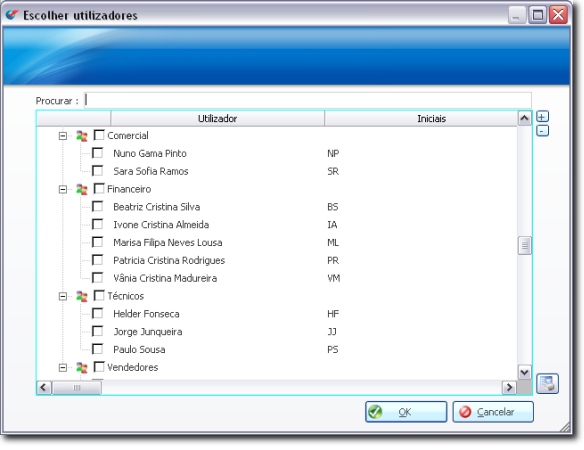Click the icon button below the vertical scrollbar

(547, 383)
